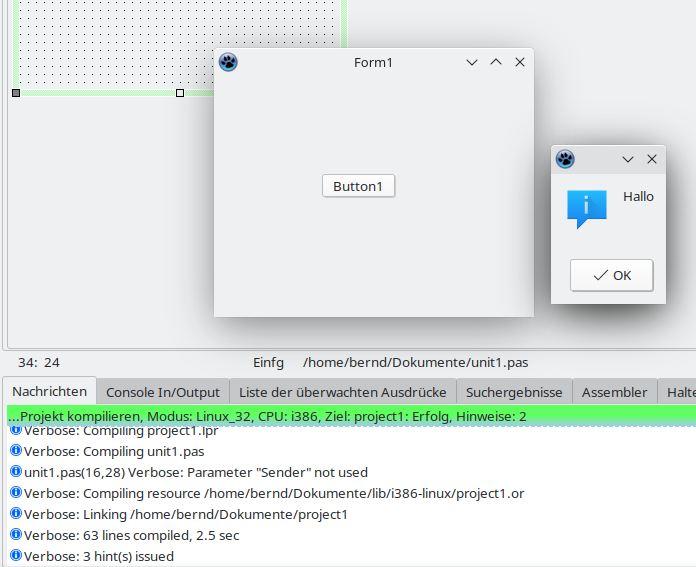
Task: Click Button1 in the Form1 window
Action: point(358,186)
